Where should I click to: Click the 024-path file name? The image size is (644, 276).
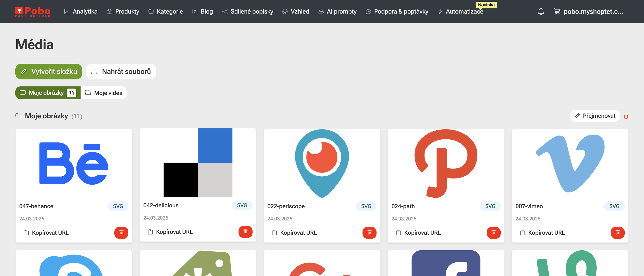(x=403, y=206)
